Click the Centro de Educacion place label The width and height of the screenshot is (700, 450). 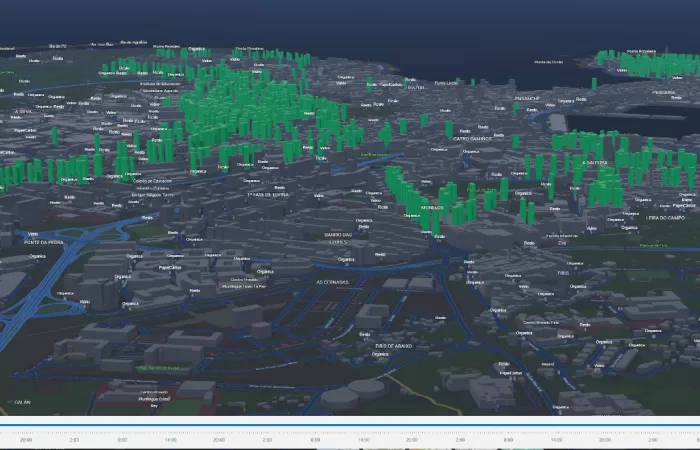155,180
